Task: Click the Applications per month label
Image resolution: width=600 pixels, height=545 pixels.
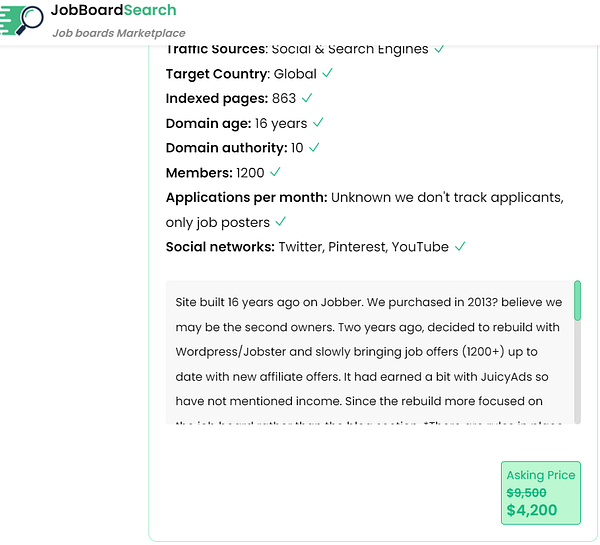Action: (246, 197)
